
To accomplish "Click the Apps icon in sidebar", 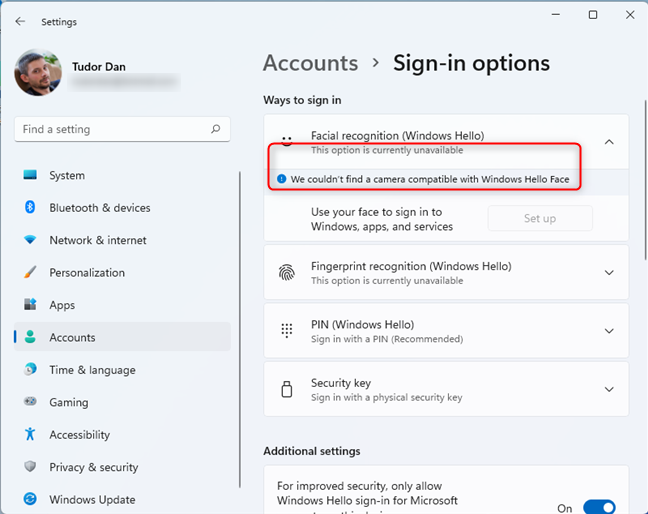I will [x=30, y=305].
